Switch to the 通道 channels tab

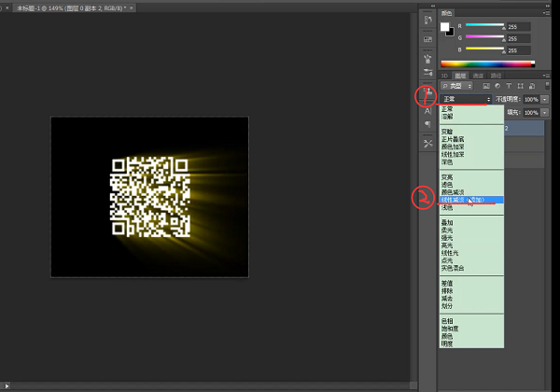coord(478,76)
